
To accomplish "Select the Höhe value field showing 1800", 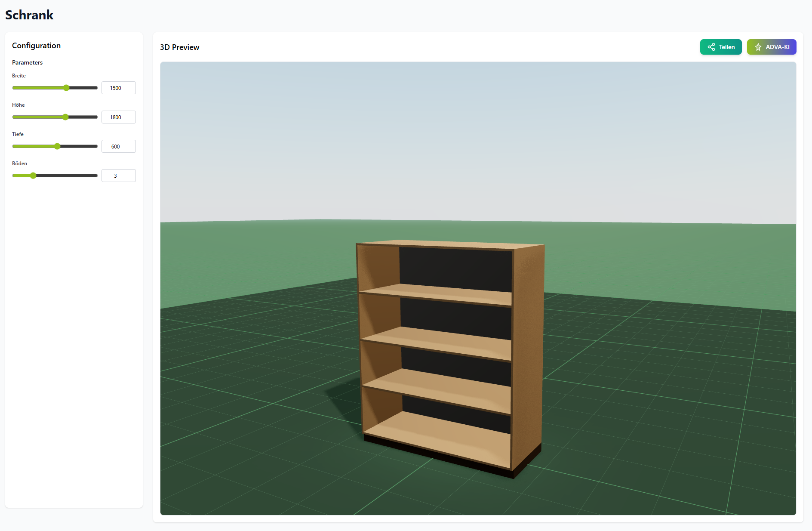I will pyautogui.click(x=118, y=117).
